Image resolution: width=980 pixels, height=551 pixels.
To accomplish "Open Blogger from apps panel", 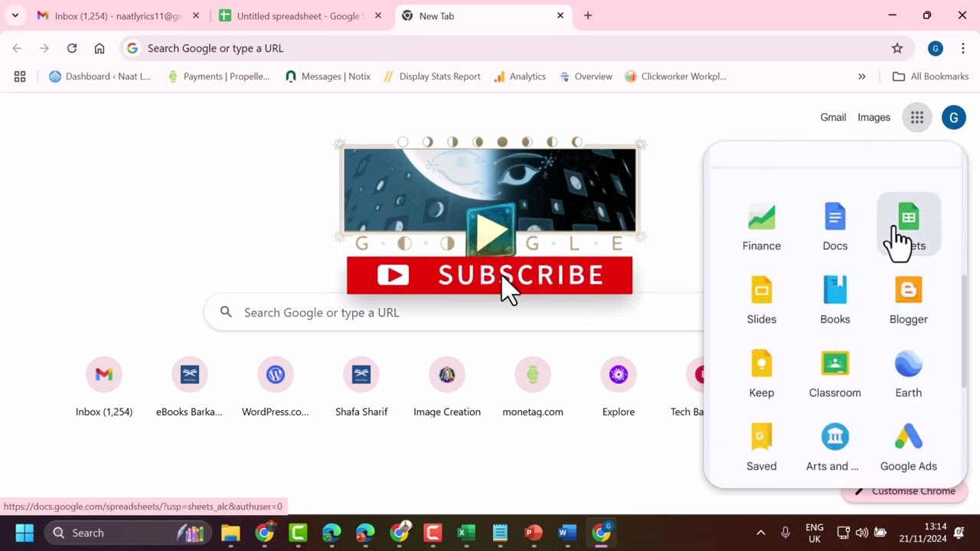I will [x=908, y=298].
